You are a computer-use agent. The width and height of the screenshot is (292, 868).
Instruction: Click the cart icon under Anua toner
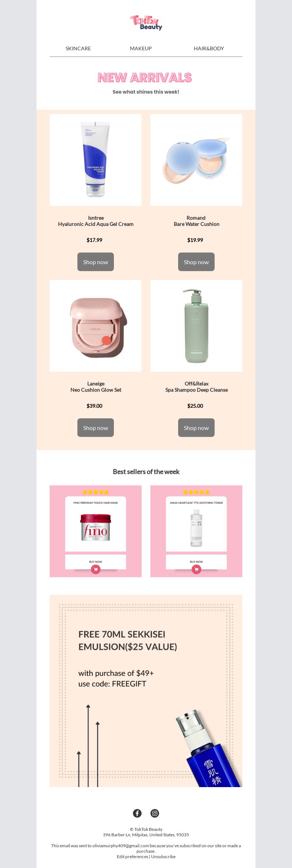(196, 570)
